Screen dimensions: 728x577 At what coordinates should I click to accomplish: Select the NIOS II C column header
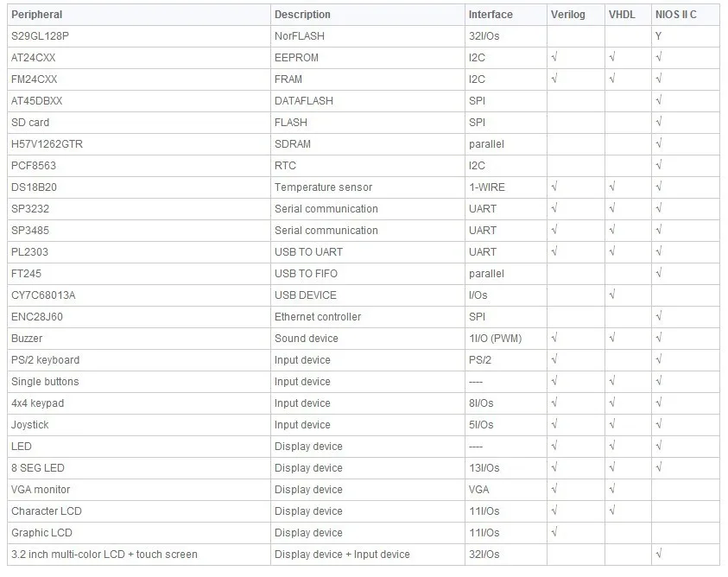pyautogui.click(x=675, y=15)
